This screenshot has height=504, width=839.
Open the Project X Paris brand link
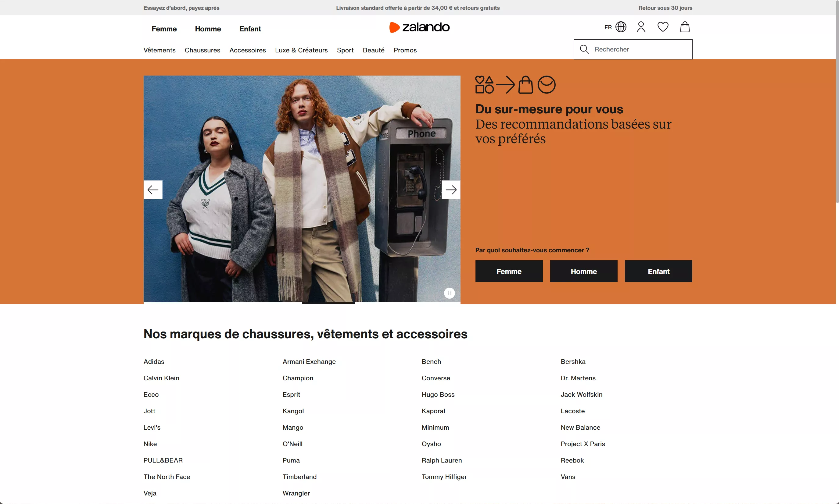coord(583,444)
